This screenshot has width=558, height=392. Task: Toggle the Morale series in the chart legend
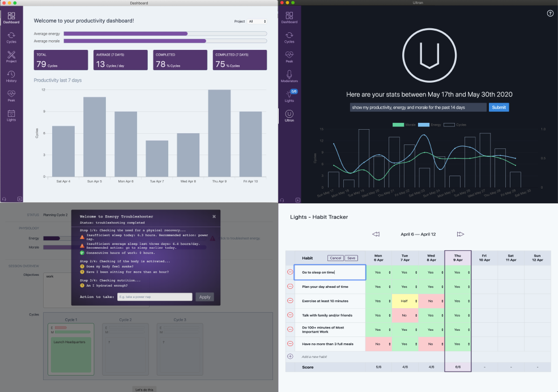tap(404, 125)
